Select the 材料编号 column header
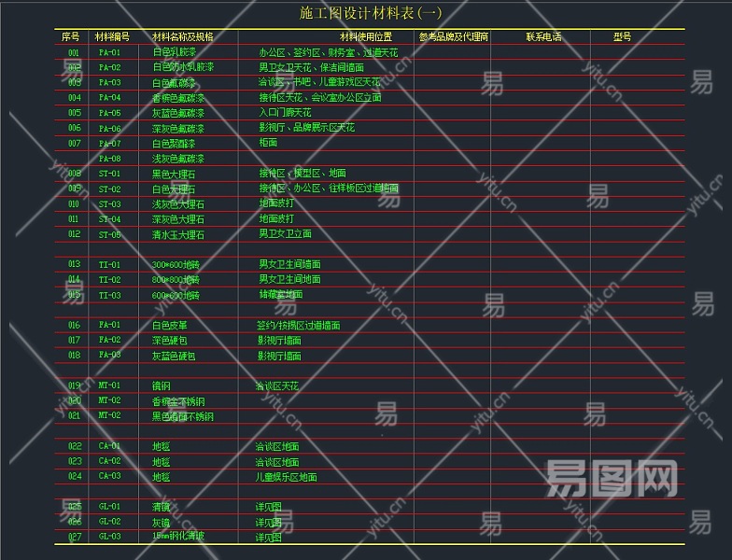Screen dimensions: 732x560 pyautogui.click(x=112, y=37)
